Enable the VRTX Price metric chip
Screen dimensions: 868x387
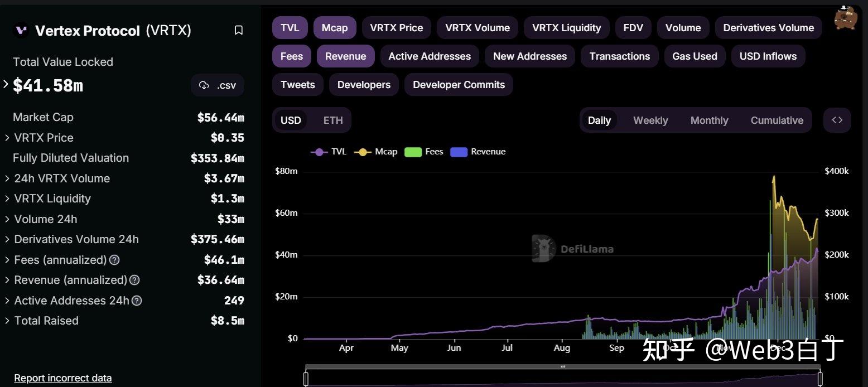pos(397,28)
